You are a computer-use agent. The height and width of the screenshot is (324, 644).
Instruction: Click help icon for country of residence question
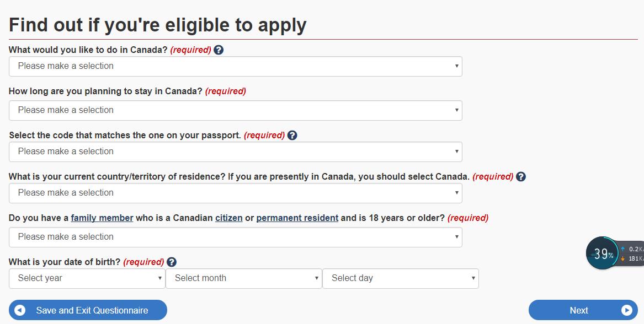point(521,177)
